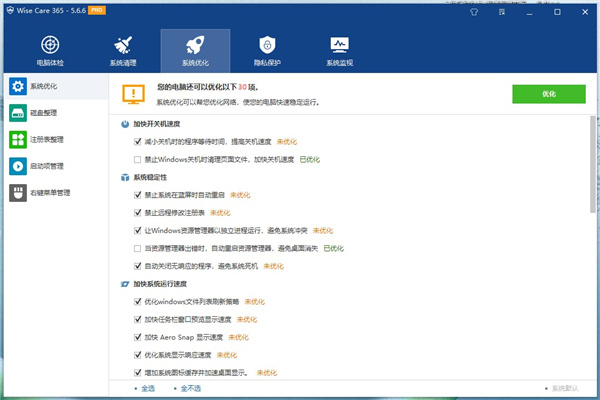600x400 pixels.
Task: Click the orange PRO badge
Action: 97,10
